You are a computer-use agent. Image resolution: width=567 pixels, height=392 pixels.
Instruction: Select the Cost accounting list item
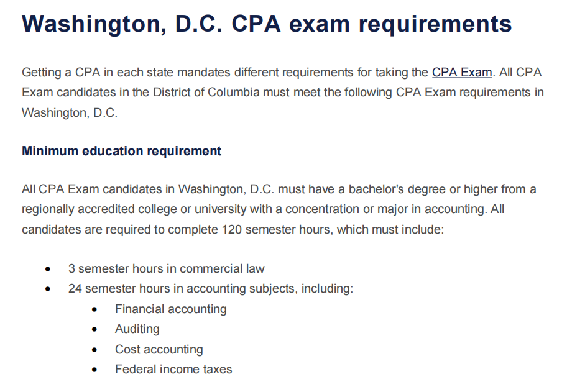[x=159, y=350]
